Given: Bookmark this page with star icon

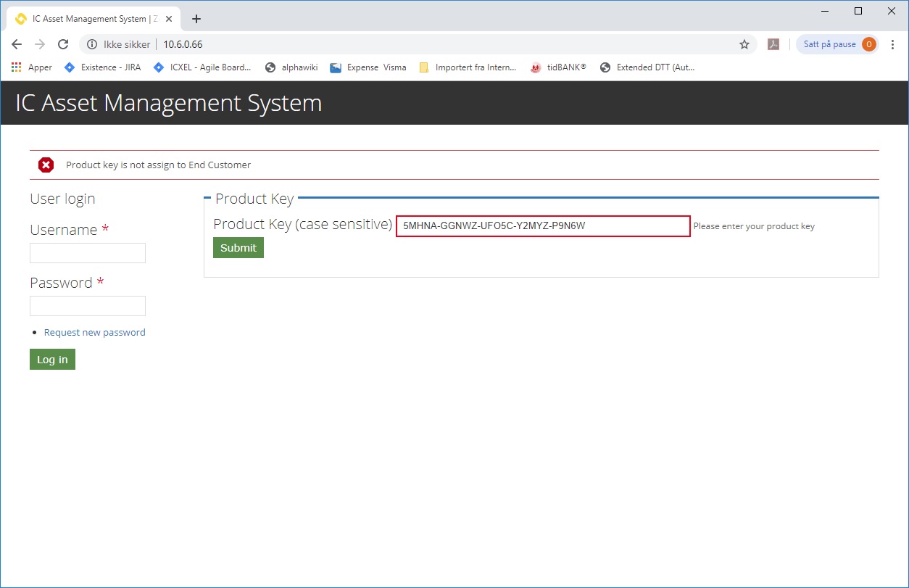Looking at the screenshot, I should 744,44.
